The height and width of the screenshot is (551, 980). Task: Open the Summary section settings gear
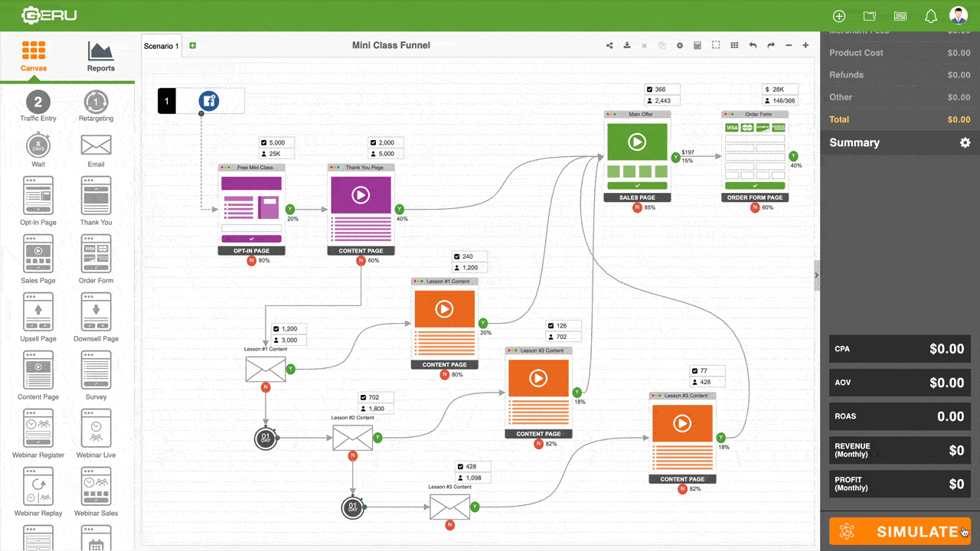tap(965, 142)
